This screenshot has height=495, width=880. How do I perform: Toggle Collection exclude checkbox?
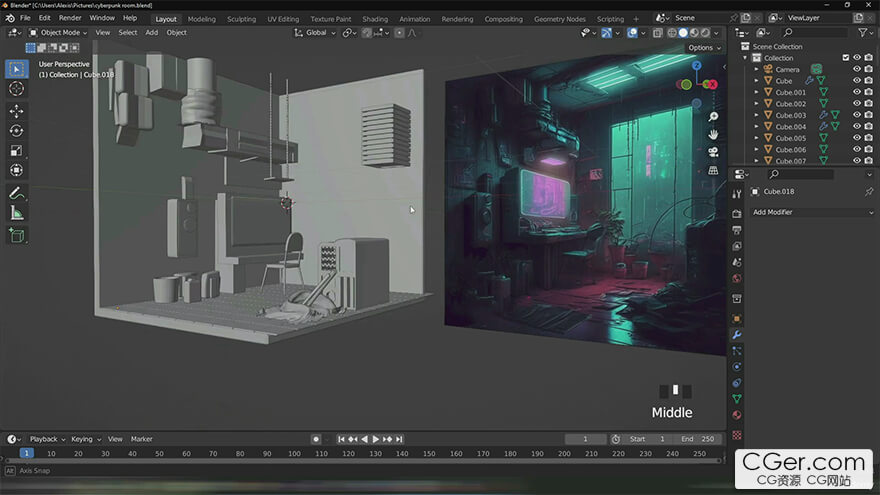(846, 58)
